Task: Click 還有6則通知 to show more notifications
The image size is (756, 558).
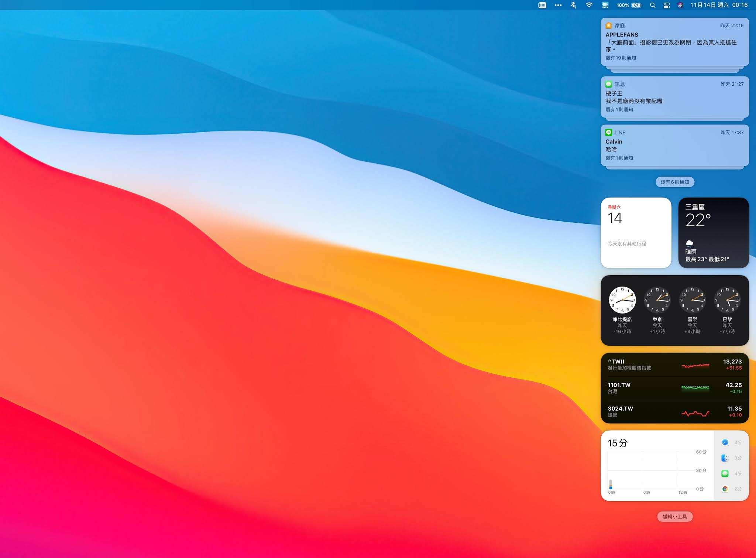Action: 674,182
